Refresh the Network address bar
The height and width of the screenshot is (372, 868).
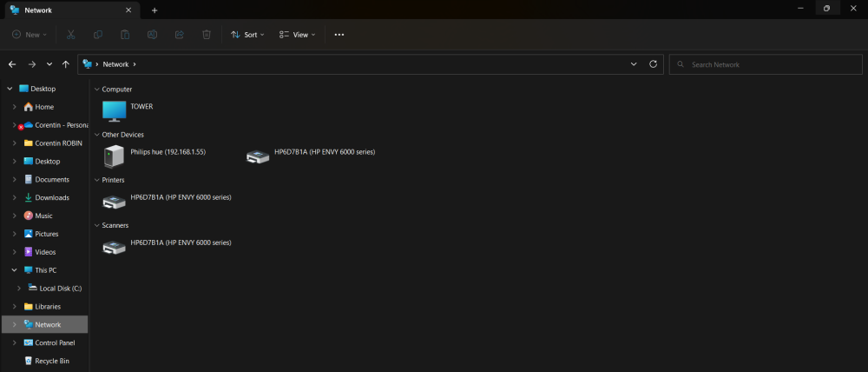pyautogui.click(x=654, y=64)
